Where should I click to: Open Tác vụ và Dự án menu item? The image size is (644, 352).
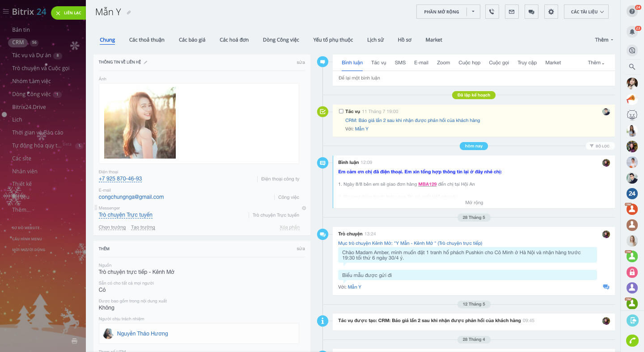coord(32,55)
